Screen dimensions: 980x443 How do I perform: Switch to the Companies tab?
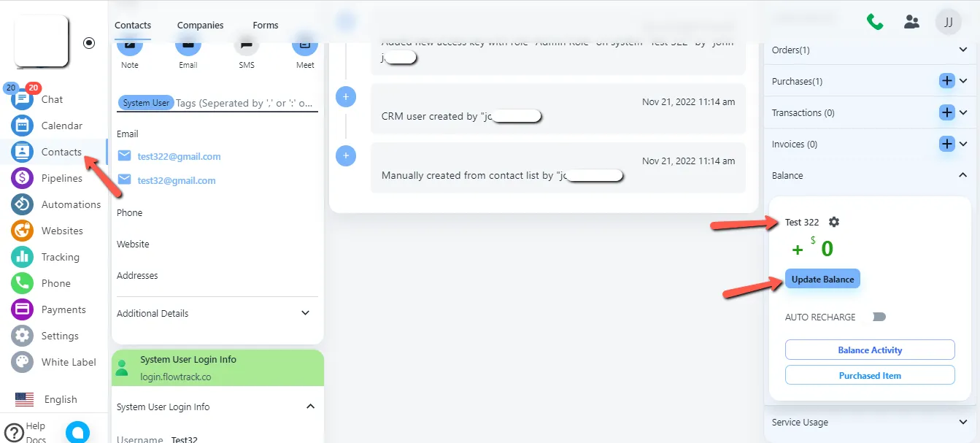coord(201,25)
